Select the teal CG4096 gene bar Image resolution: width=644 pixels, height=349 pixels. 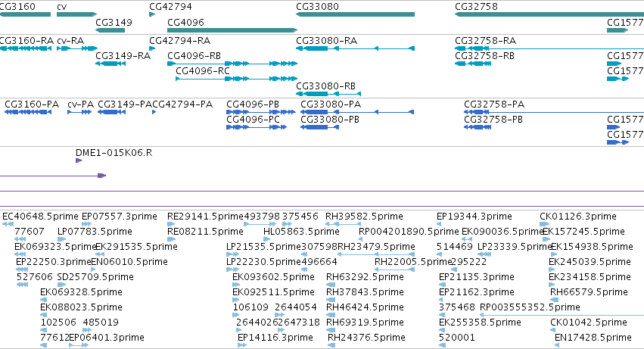coord(232,30)
